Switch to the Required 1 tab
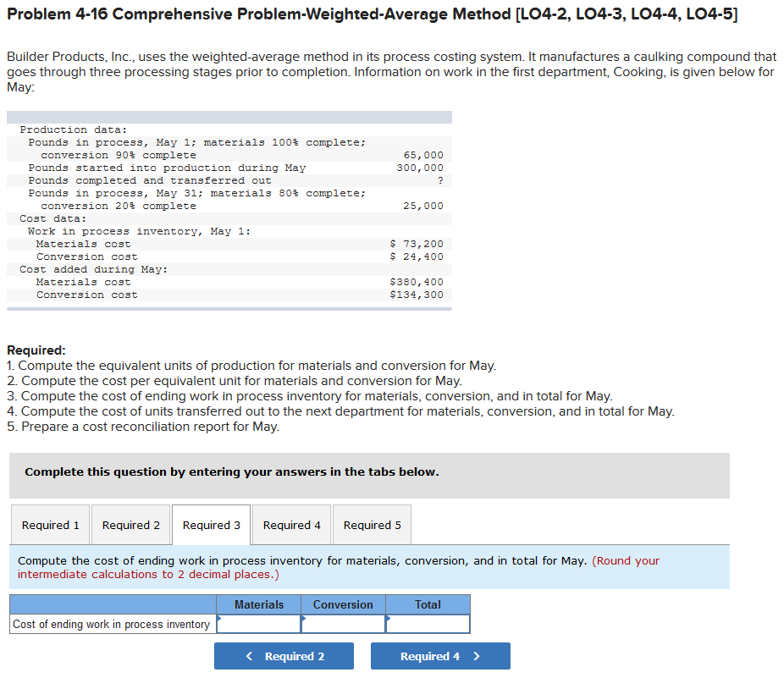 pyautogui.click(x=51, y=525)
